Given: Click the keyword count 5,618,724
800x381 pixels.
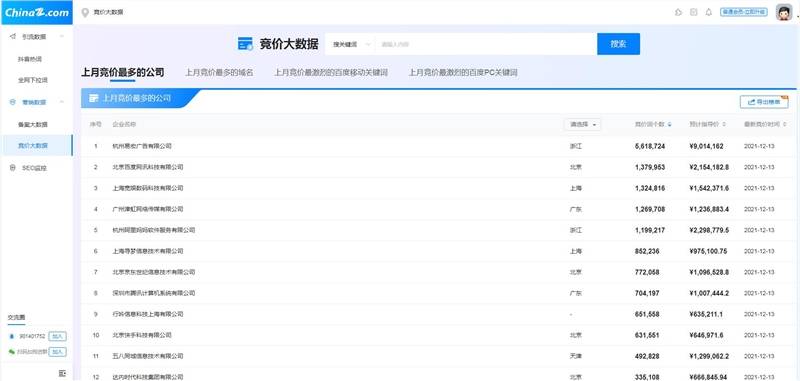Looking at the screenshot, I should pyautogui.click(x=650, y=146).
